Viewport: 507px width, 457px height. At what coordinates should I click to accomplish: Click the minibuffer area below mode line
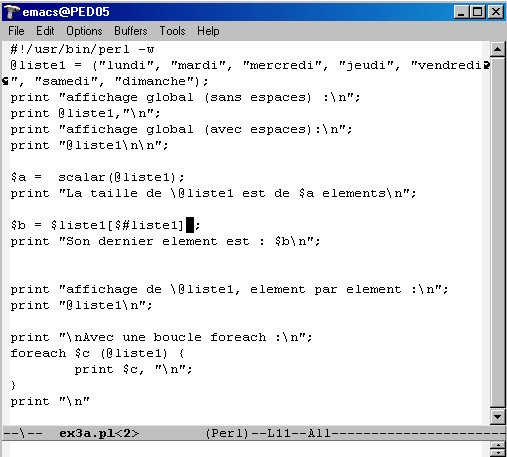(x=246, y=449)
